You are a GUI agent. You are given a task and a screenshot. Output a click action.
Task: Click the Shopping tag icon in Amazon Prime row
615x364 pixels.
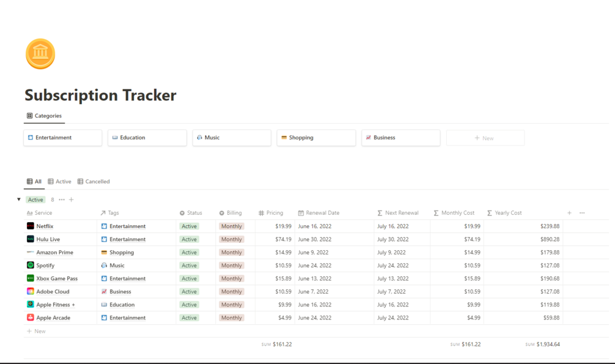coord(104,252)
